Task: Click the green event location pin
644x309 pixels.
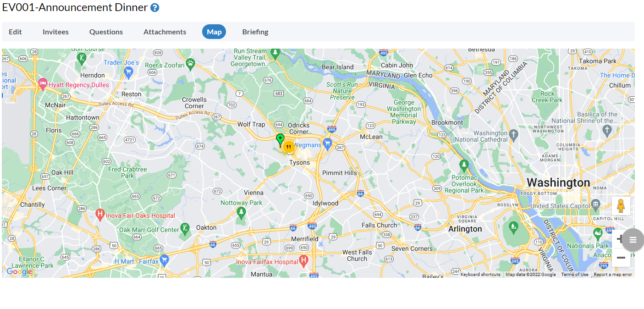Action: point(280,140)
